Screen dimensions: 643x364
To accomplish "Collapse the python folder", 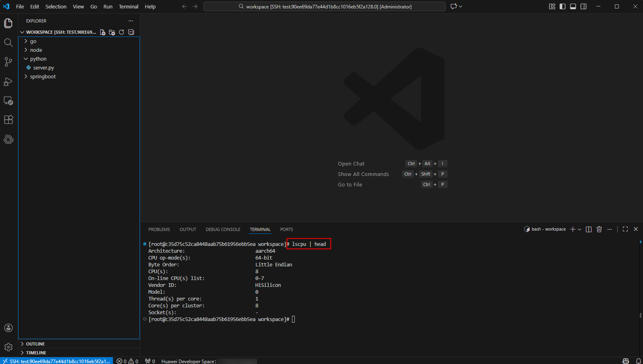I will coord(79,59).
